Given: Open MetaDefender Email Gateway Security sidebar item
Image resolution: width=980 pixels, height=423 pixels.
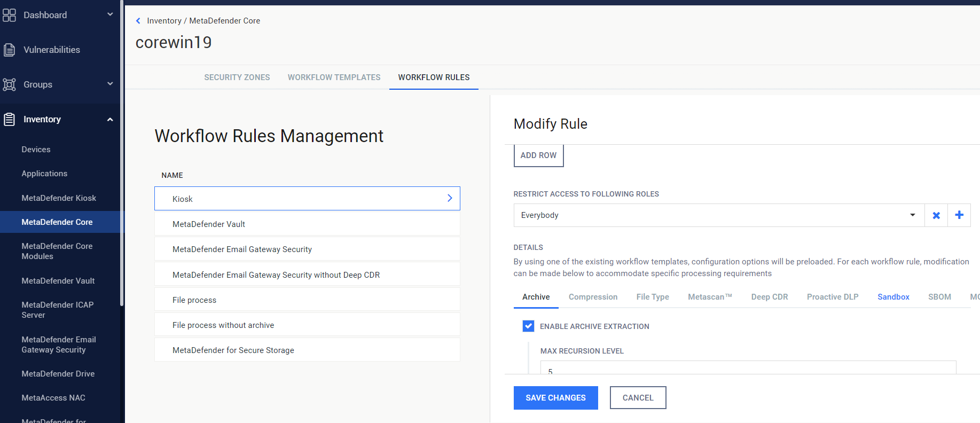Looking at the screenshot, I should [x=59, y=344].
